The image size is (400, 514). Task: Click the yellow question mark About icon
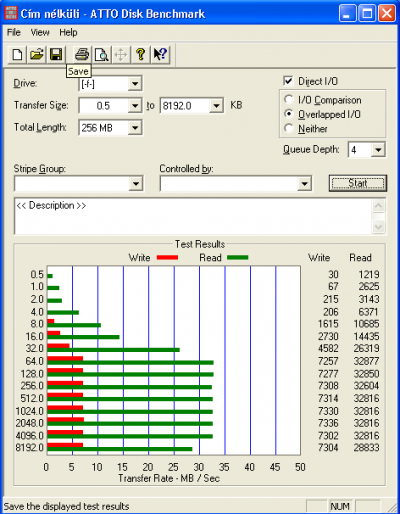pos(140,54)
